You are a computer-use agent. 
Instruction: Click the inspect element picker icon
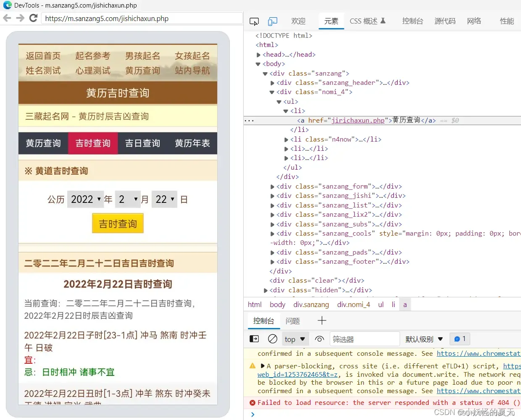(x=254, y=21)
